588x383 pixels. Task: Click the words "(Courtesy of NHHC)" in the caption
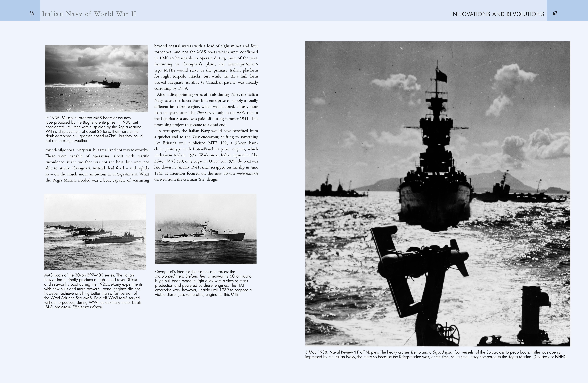(x=550, y=357)
